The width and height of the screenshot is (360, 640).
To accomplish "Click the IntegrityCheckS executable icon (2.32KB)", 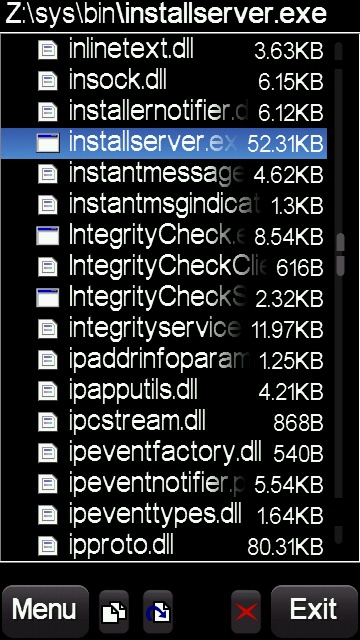I will point(48,298).
